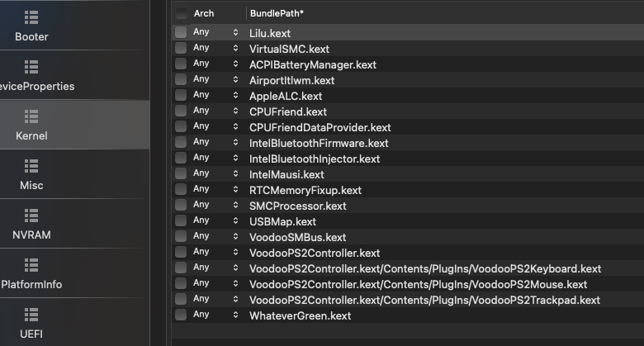This screenshot has height=346, width=644.
Task: Tick the checkbox for WhateverGreen.kext row
Action: (x=181, y=315)
